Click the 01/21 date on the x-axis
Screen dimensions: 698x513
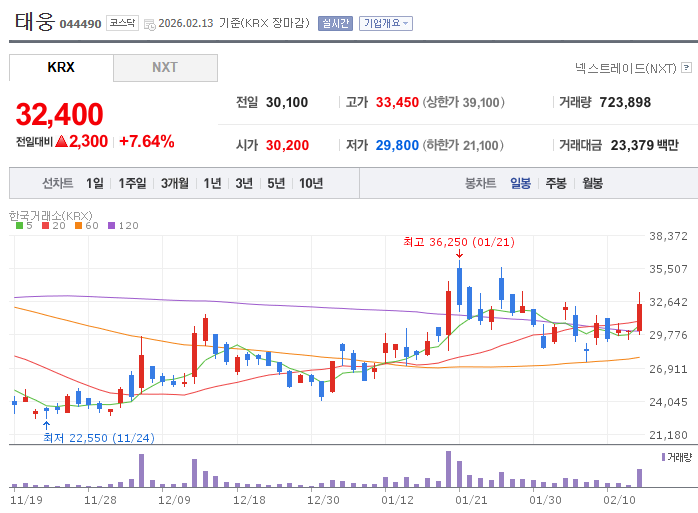point(471,500)
